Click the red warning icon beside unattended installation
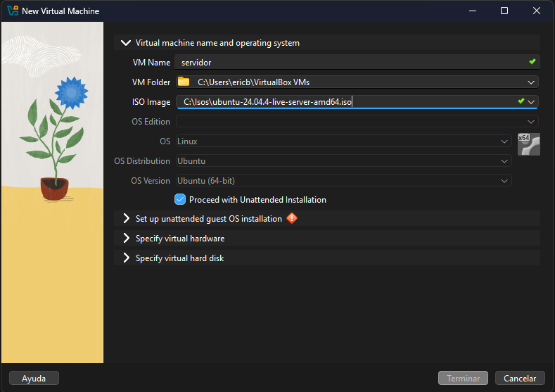The image size is (555, 392). pos(292,218)
